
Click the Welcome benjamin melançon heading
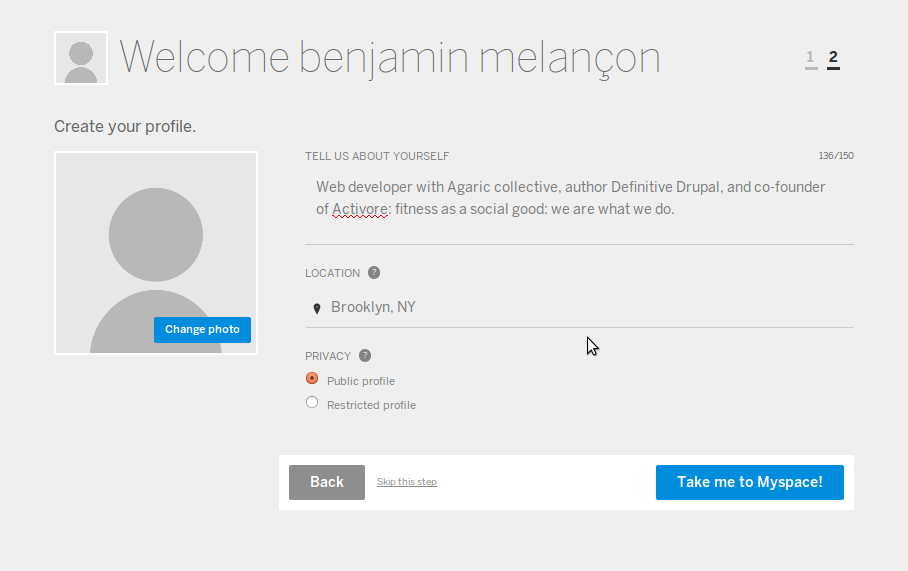[390, 58]
